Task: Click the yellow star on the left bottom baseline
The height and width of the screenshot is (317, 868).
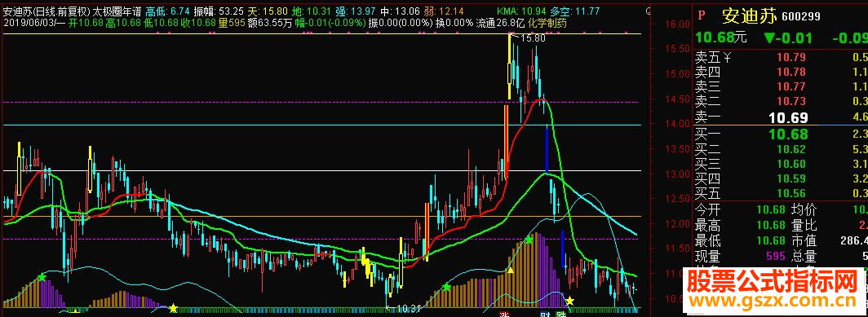Action: (173, 307)
